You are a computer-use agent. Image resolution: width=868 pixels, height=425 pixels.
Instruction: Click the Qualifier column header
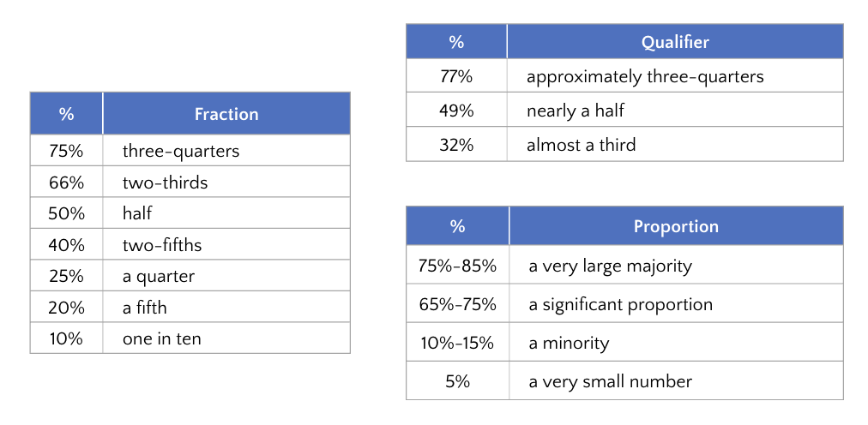pyautogui.click(x=675, y=42)
